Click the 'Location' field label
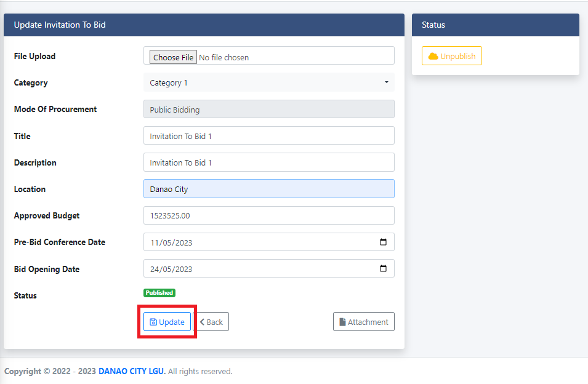This screenshot has width=588, height=384. pyautogui.click(x=30, y=189)
